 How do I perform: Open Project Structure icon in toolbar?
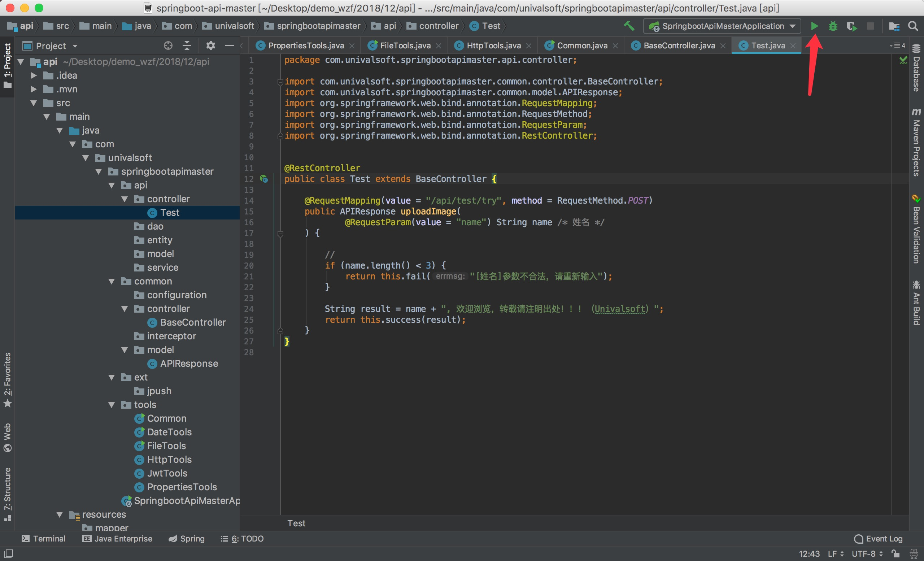pyautogui.click(x=894, y=26)
